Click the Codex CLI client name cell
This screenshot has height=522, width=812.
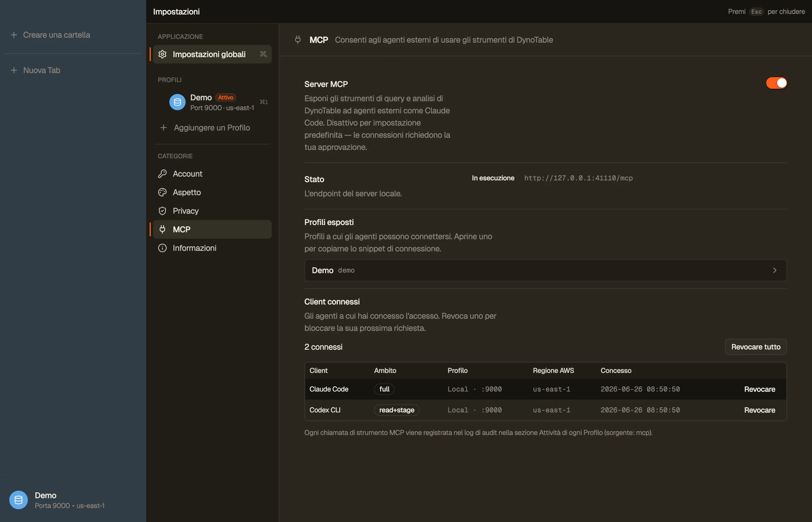click(x=325, y=410)
